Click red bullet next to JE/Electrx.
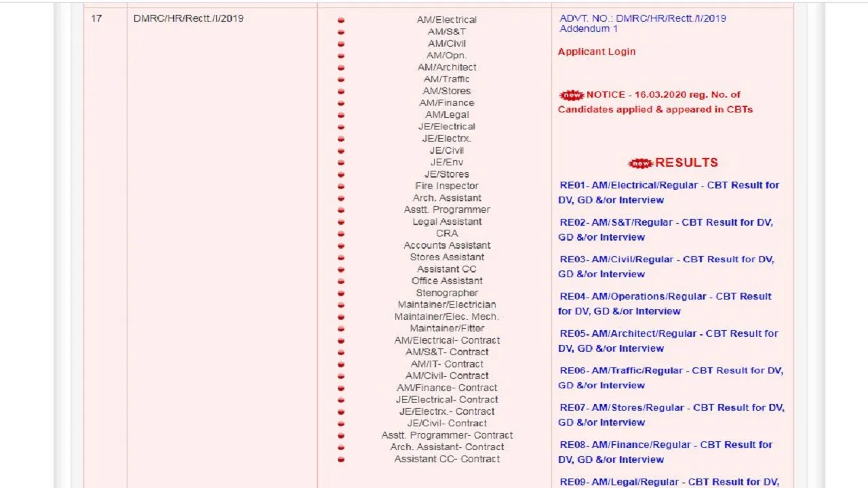The height and width of the screenshot is (488, 868). point(341,139)
